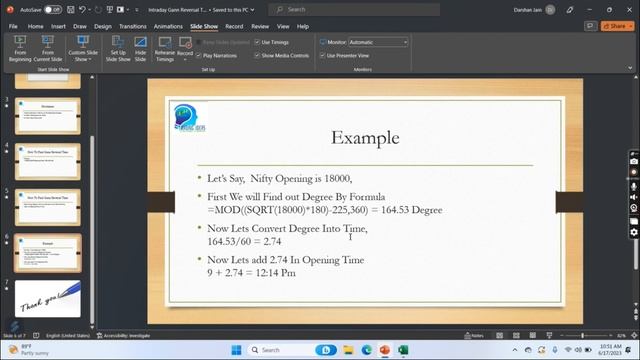This screenshot has height=360, width=640.
Task: Toggle the AutoSave switch
Action: 53,9
